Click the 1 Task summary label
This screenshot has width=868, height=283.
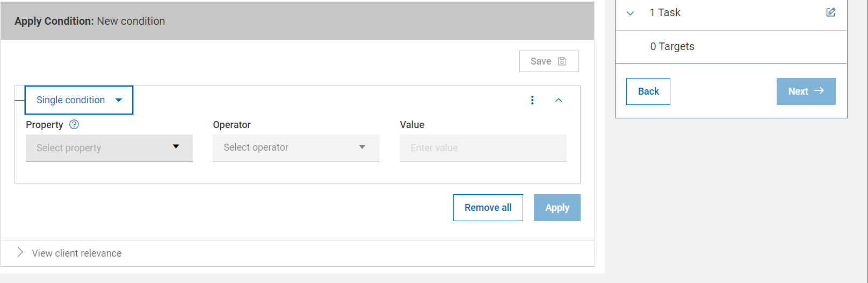[665, 13]
